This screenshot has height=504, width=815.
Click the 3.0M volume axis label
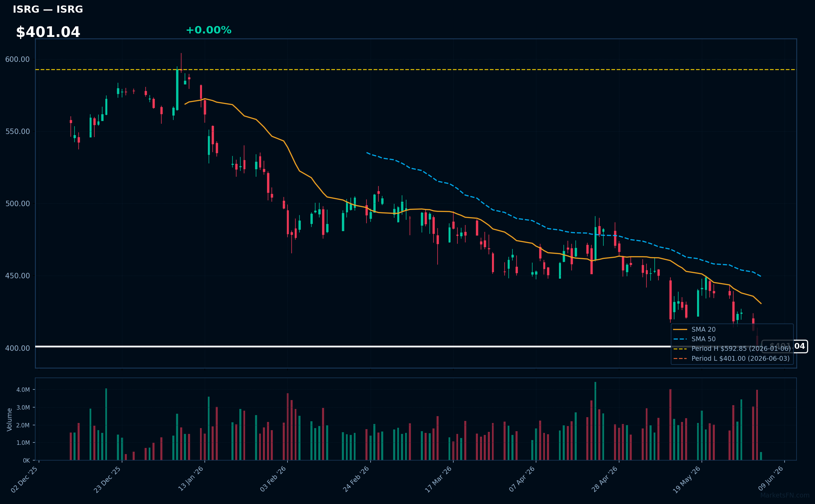click(23, 408)
